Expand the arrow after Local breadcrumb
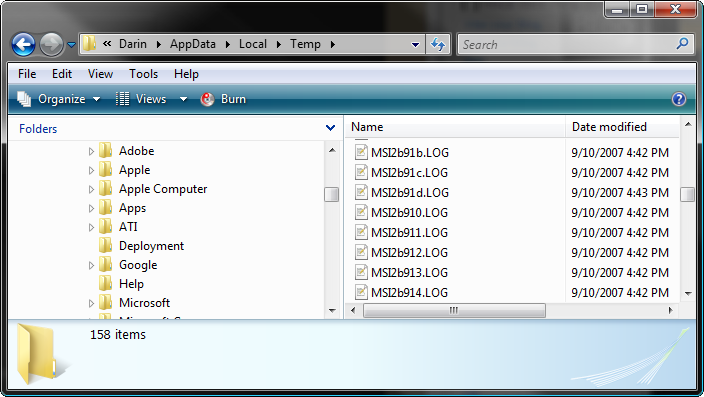Image resolution: width=704 pixels, height=397 pixels. click(279, 44)
